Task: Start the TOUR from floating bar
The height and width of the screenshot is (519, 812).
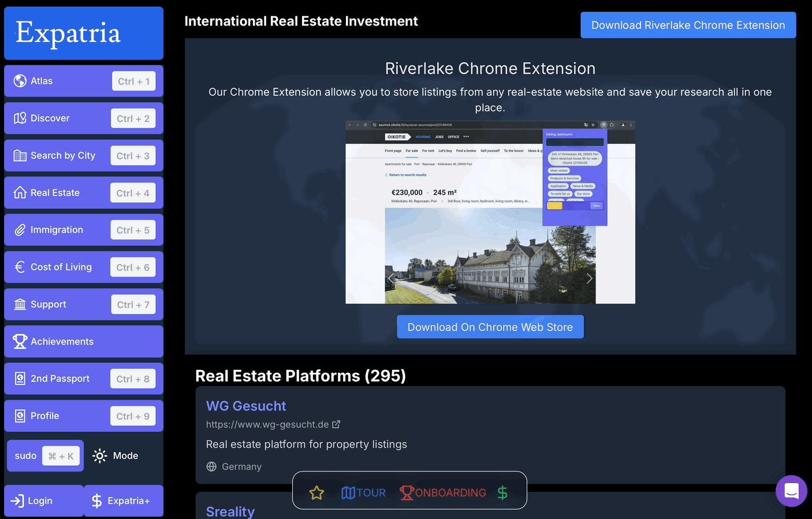Action: coord(363,493)
